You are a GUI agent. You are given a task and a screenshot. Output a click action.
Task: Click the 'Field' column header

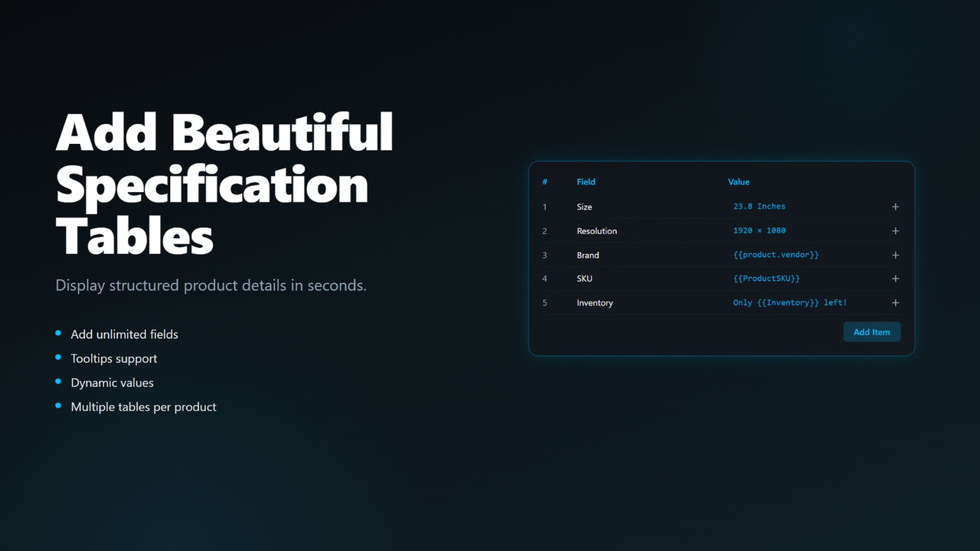pyautogui.click(x=586, y=182)
